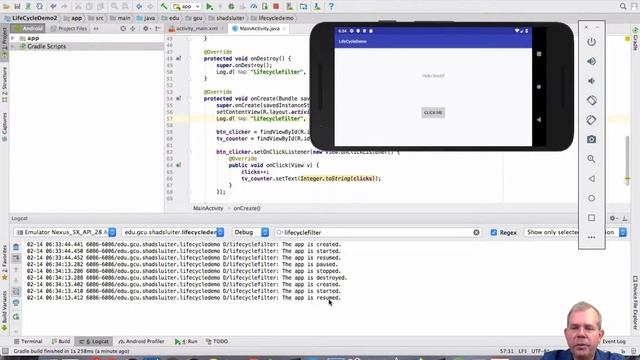Click the onCreate() breadcrumb under editor

coord(247,208)
